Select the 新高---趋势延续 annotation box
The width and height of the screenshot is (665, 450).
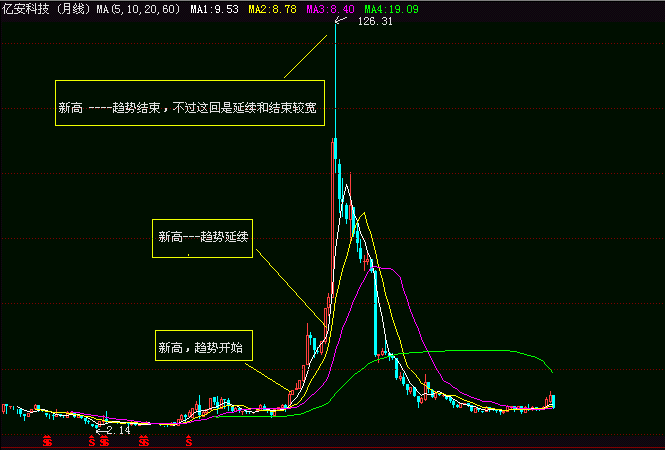click(x=202, y=237)
